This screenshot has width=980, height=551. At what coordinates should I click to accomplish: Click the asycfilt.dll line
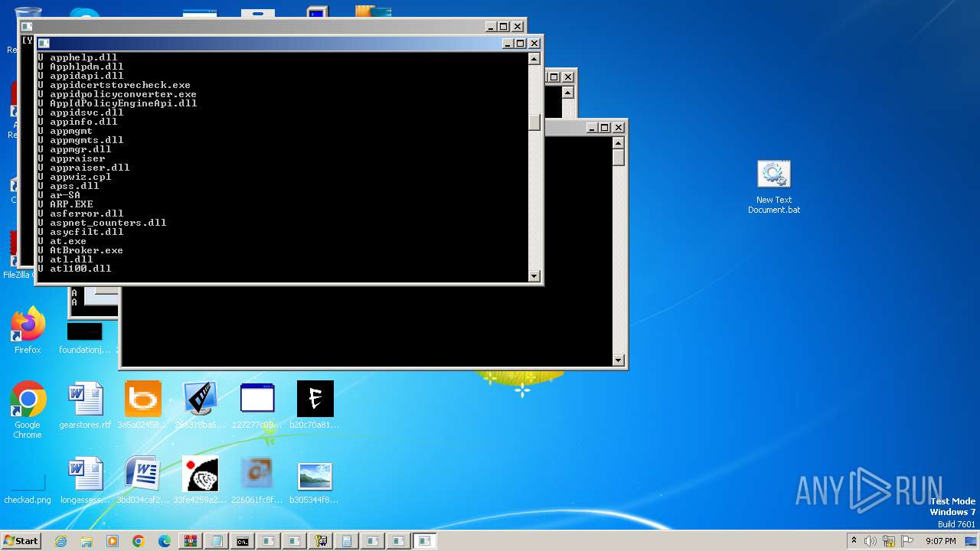click(87, 232)
